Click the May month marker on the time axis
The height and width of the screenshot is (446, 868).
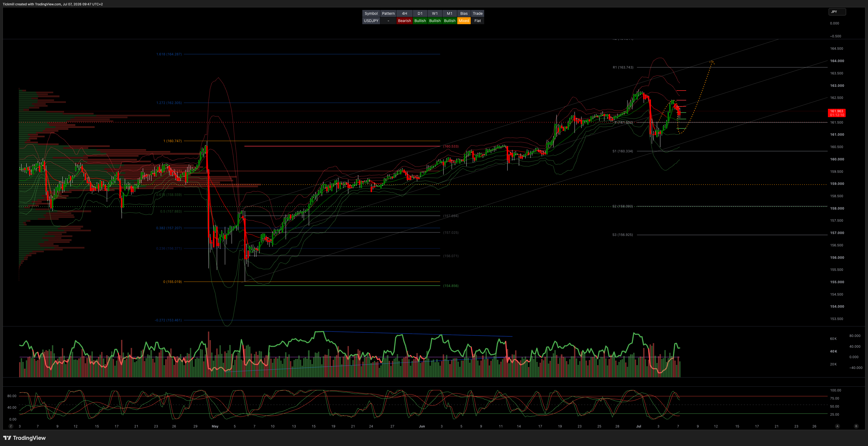215,426
